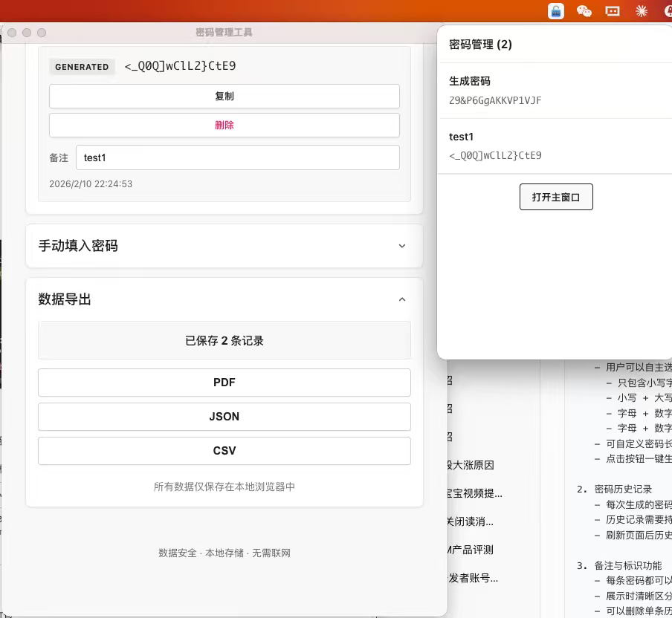The image size is (672, 618).
Task: Open WeChat from the menu bar icon
Action: 584,11
